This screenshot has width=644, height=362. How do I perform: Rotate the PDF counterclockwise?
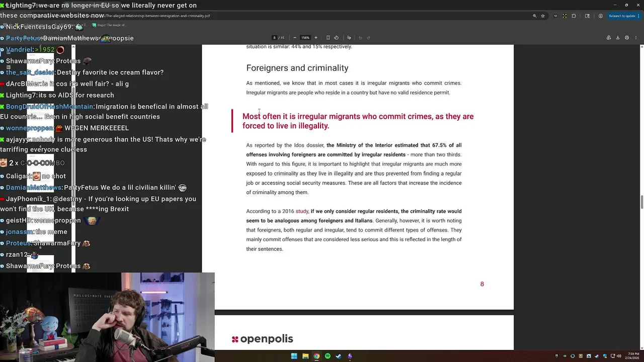(x=336, y=38)
